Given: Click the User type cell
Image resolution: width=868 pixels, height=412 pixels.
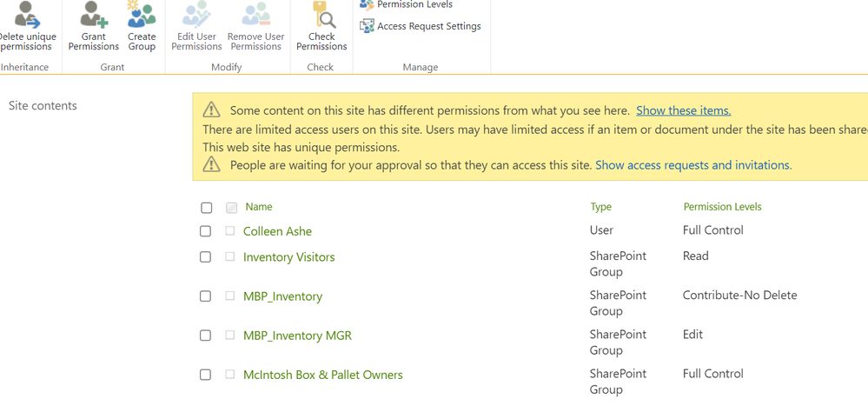Looking at the screenshot, I should 601,229.
